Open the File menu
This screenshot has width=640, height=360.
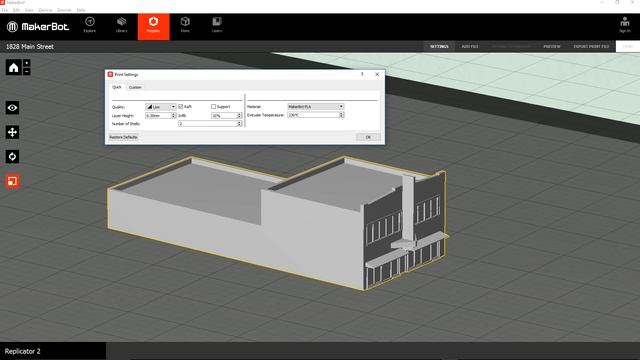(x=4, y=10)
